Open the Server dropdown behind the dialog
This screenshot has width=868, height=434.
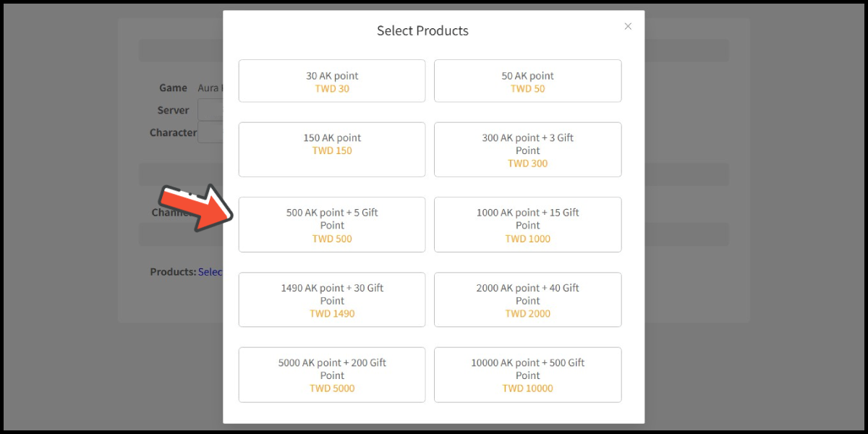click(210, 110)
